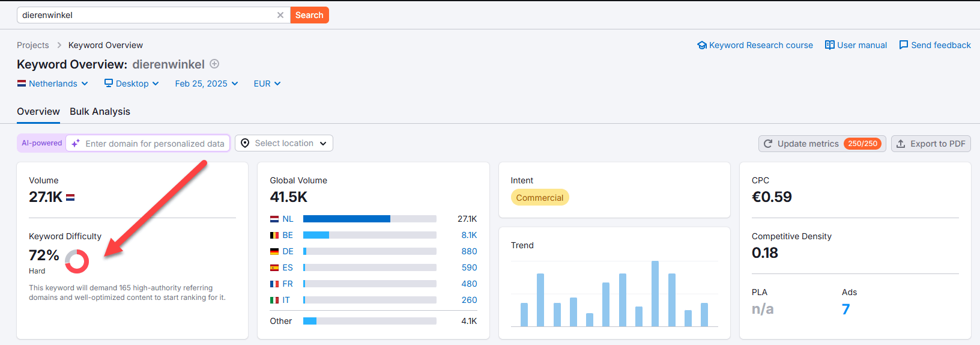Click the Keyword Difficulty donut chart
Image resolution: width=980 pixels, height=345 pixels.
(77, 261)
